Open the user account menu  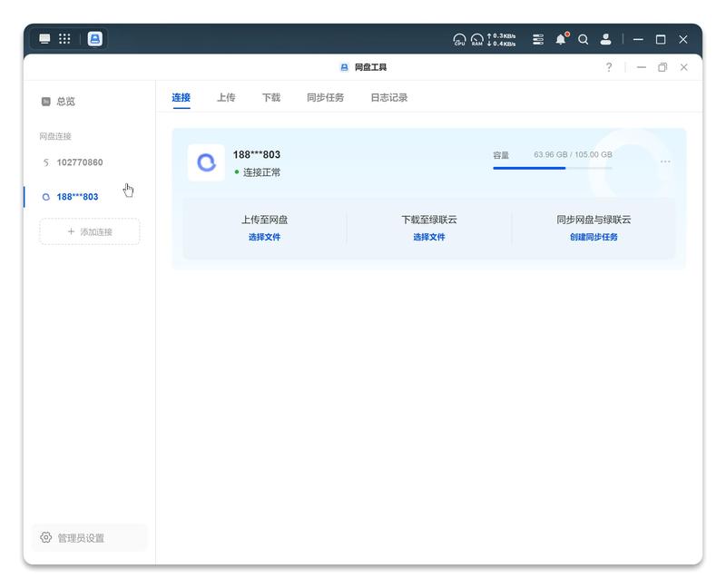coord(605,39)
